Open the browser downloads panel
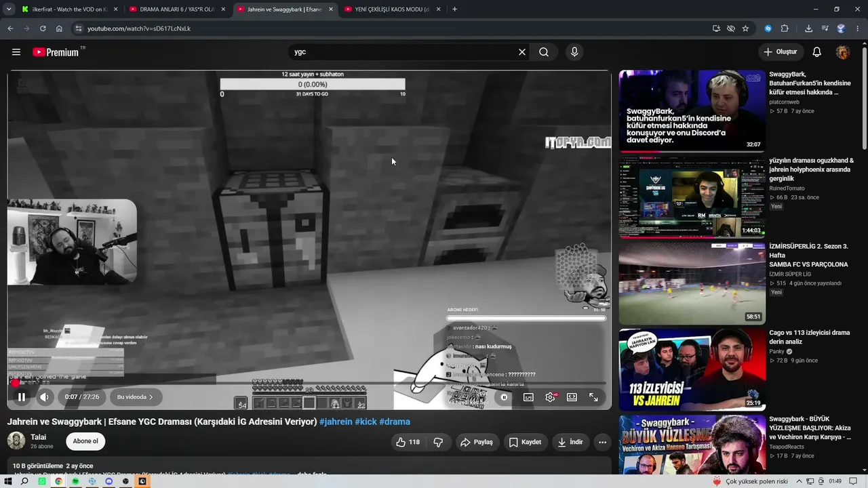Image resolution: width=868 pixels, height=488 pixels. pos(808,28)
